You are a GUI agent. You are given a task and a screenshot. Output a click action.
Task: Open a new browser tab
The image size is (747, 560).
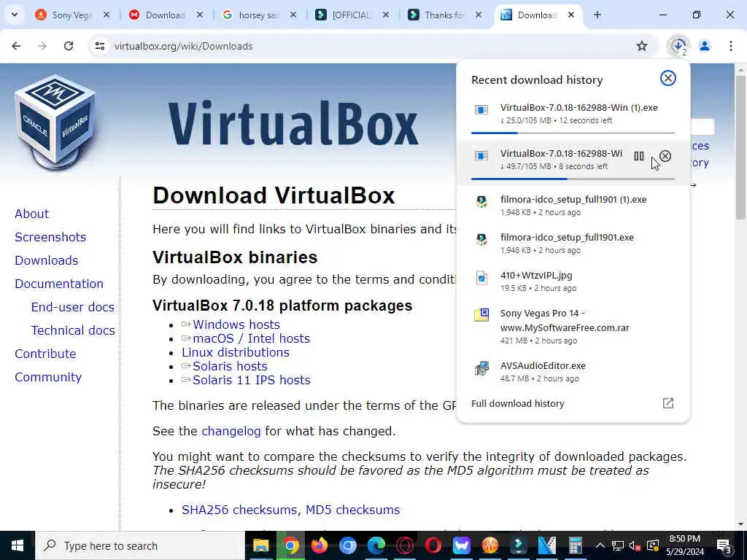tap(597, 15)
